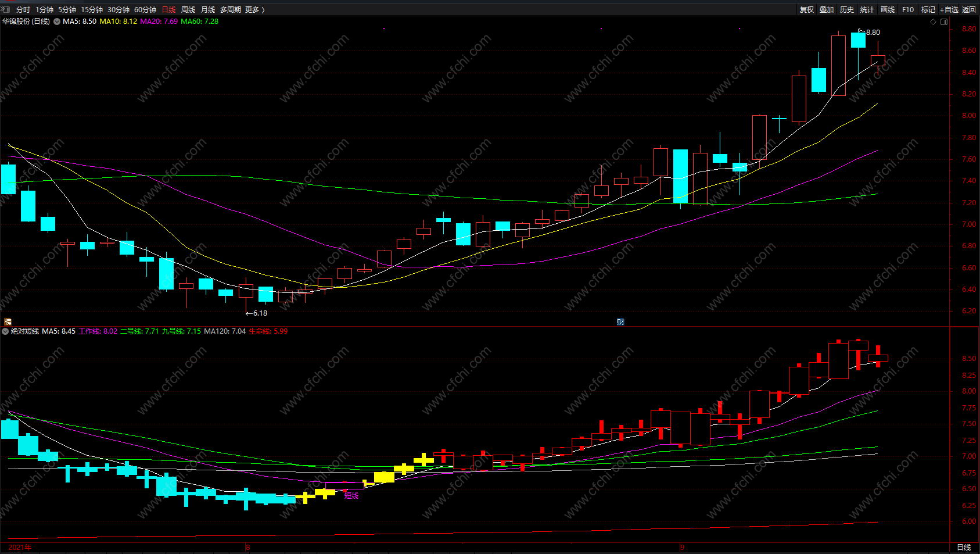Open the 榜 ranking marker icon
The width and height of the screenshot is (980, 554).
[8, 321]
